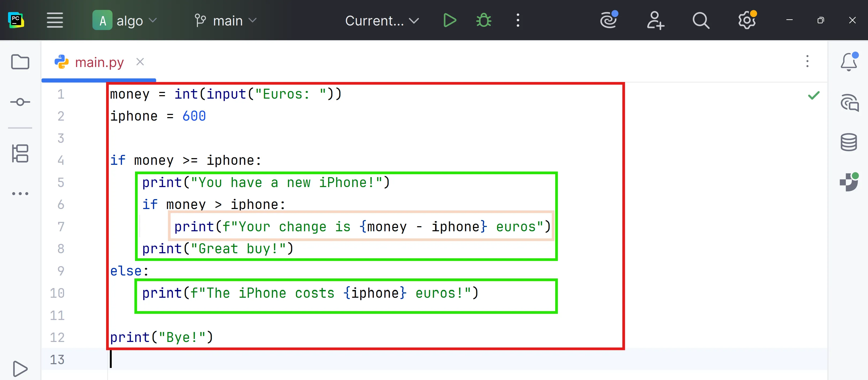Open the Database tool window
Image resolution: width=868 pixels, height=380 pixels.
pyautogui.click(x=848, y=142)
